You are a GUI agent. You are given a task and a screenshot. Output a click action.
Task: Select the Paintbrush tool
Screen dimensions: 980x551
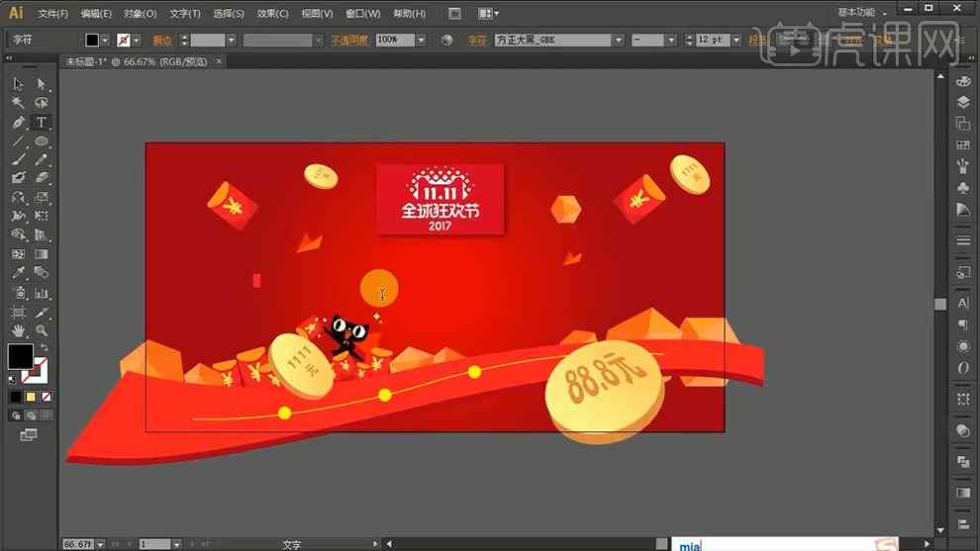click(x=18, y=160)
